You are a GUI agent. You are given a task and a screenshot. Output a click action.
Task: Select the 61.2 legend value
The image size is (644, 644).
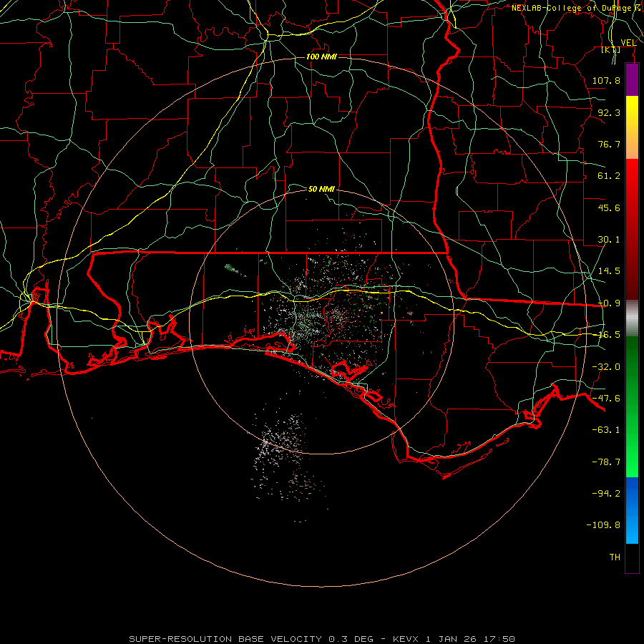point(609,176)
